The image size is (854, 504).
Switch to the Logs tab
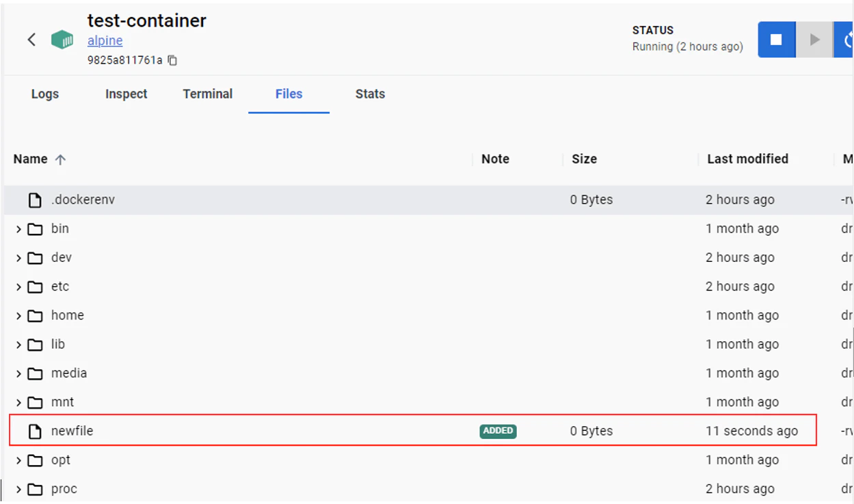pyautogui.click(x=44, y=94)
